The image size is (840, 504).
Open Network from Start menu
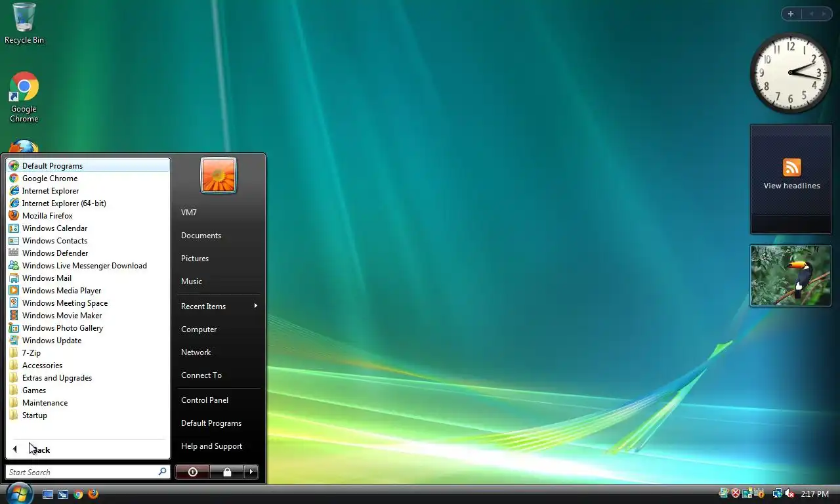pyautogui.click(x=219, y=352)
